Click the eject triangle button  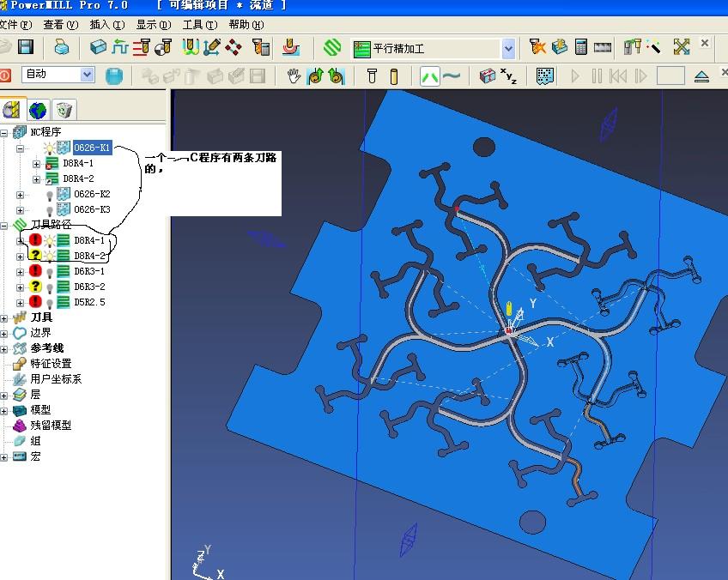pos(701,76)
